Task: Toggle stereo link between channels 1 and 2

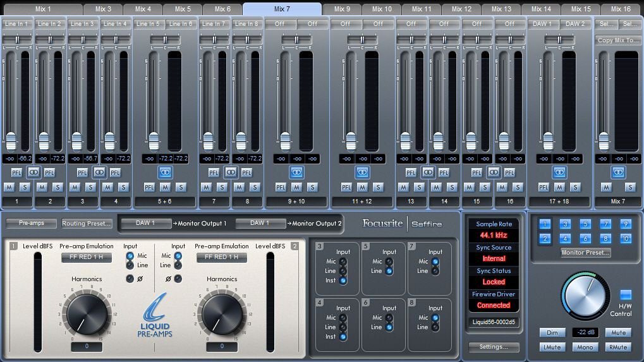Action: point(33,172)
